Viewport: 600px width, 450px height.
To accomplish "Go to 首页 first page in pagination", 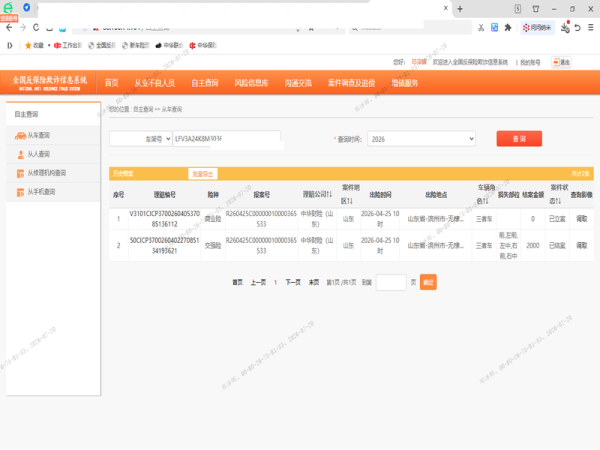I will point(238,282).
